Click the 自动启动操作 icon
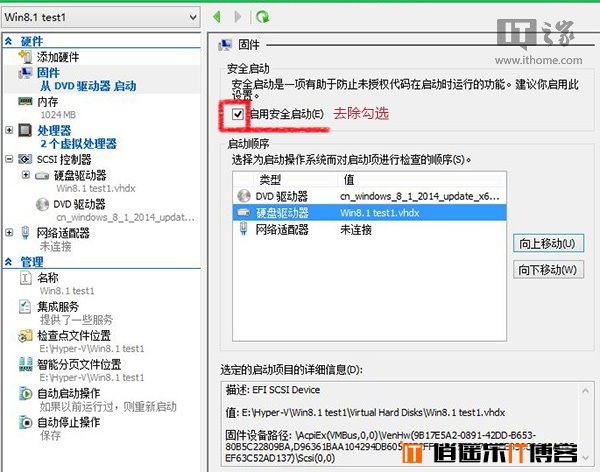The width and height of the screenshot is (600, 472). pyautogui.click(x=25, y=393)
